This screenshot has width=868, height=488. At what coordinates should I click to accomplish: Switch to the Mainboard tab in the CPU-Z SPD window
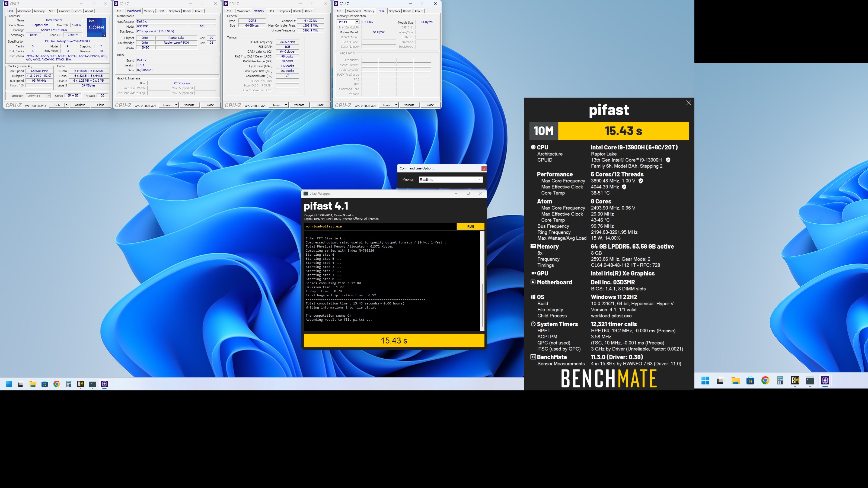[353, 11]
